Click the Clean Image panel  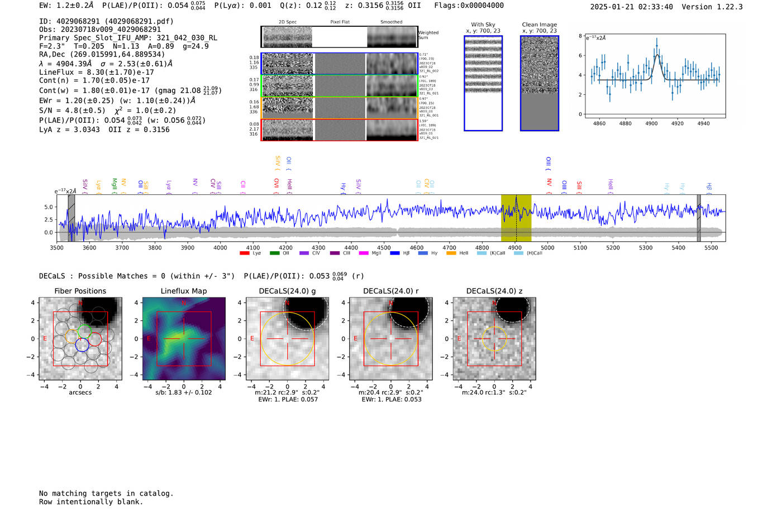(x=540, y=83)
